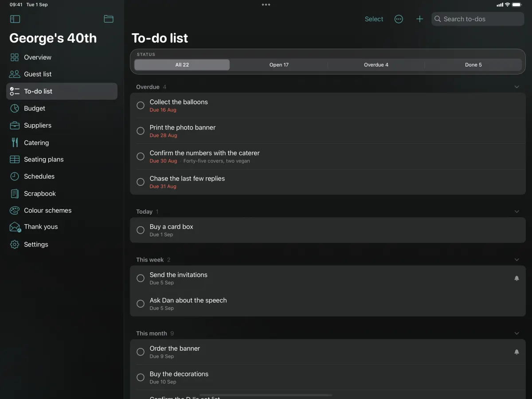Check off Chase the last few replies
Image resolution: width=532 pixels, height=399 pixels.
tap(141, 182)
